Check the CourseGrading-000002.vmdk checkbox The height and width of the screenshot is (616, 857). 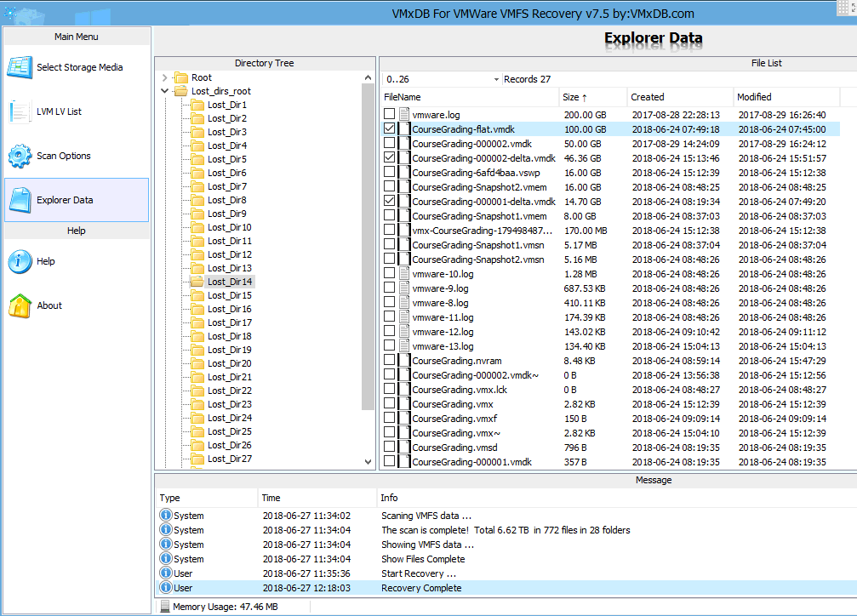tap(389, 143)
